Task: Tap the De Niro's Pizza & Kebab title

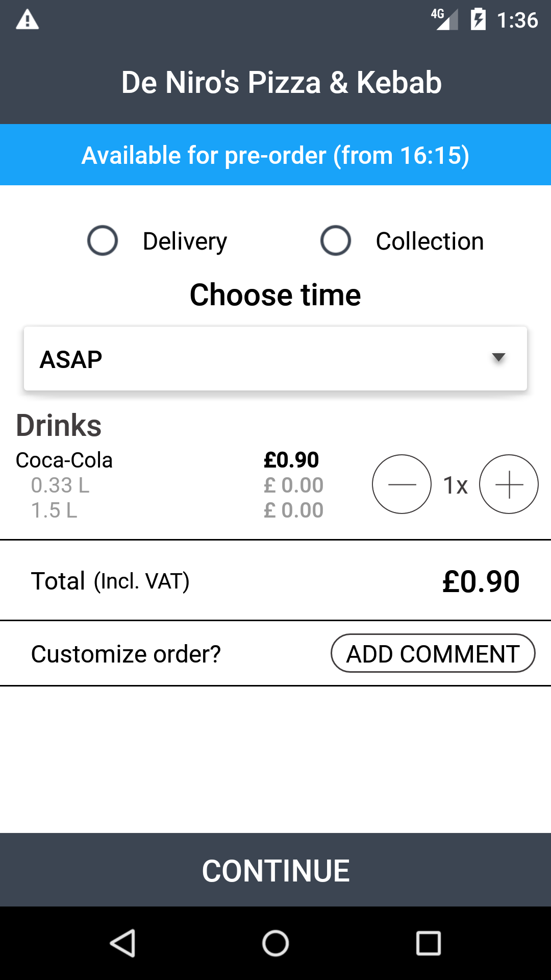Action: [x=281, y=83]
